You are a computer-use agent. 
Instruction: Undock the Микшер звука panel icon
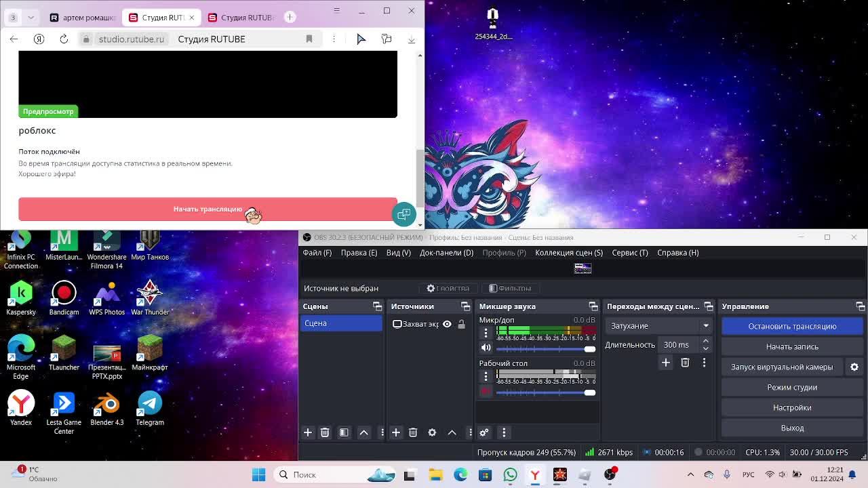tap(593, 306)
